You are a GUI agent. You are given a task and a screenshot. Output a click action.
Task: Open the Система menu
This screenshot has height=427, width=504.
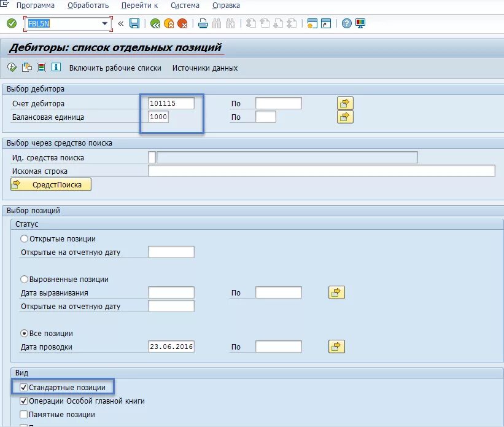click(185, 6)
